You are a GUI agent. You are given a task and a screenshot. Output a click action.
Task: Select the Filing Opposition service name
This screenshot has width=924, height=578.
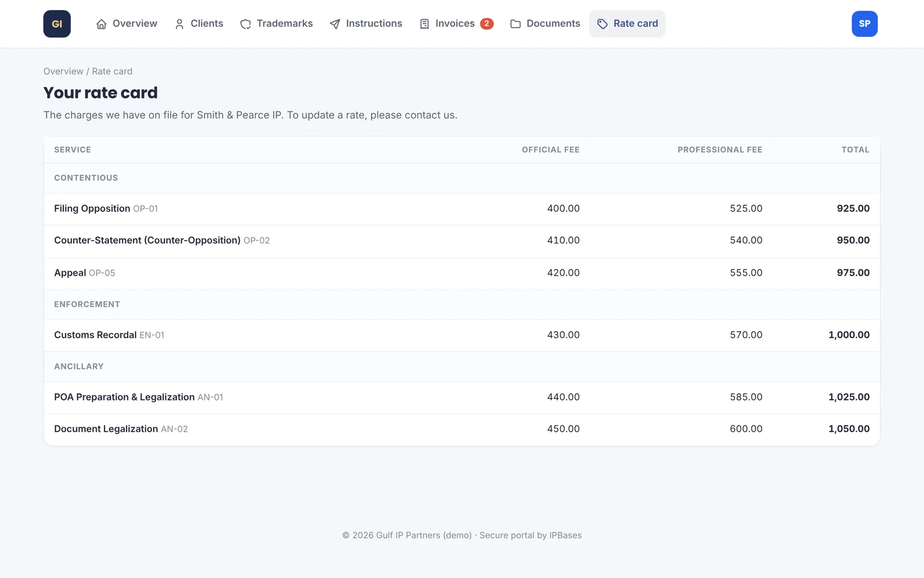point(92,209)
